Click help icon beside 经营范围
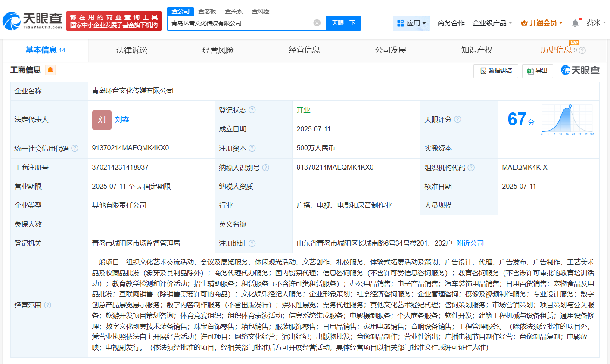Screen dimensions: 610x364 point(48,305)
